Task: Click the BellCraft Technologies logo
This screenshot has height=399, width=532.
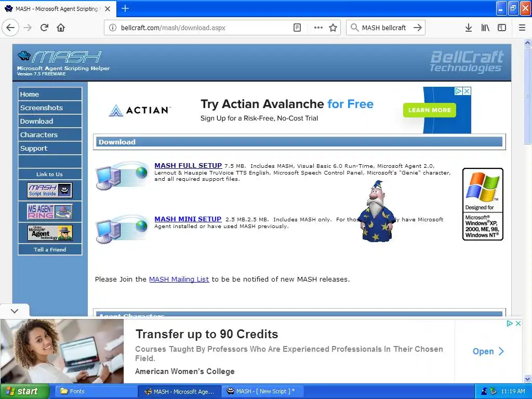Action: pos(467,61)
